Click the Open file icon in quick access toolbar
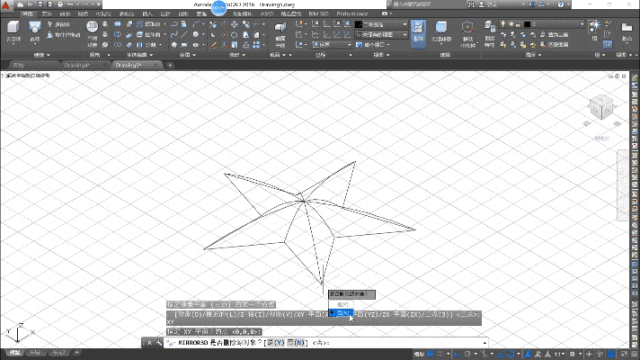 [30, 4]
